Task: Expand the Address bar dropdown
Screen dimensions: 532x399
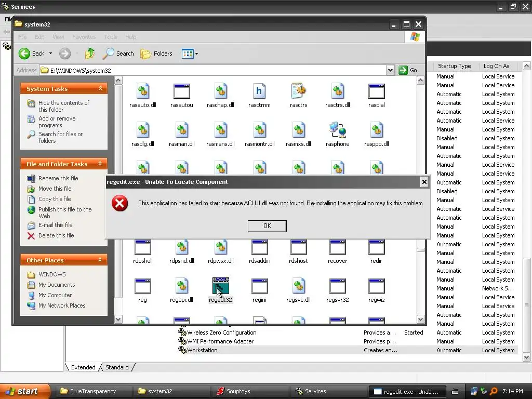Action: (390, 70)
